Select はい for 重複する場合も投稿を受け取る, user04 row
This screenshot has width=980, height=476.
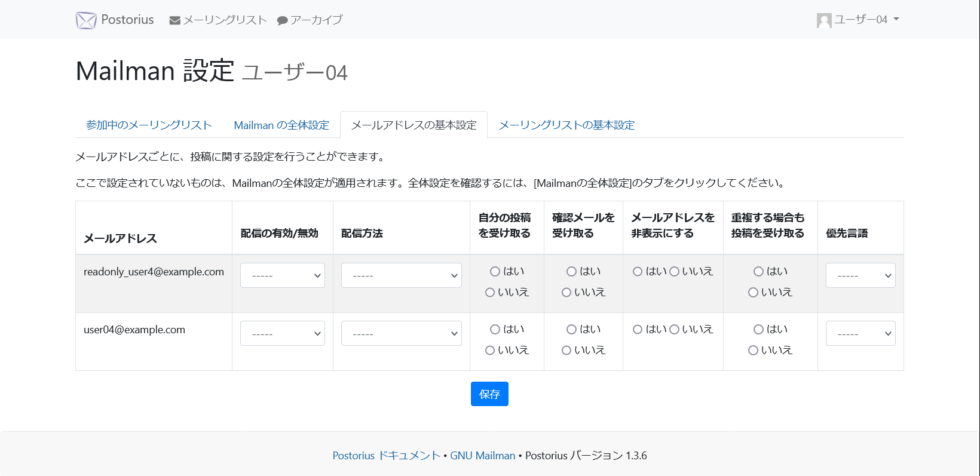[x=758, y=330]
